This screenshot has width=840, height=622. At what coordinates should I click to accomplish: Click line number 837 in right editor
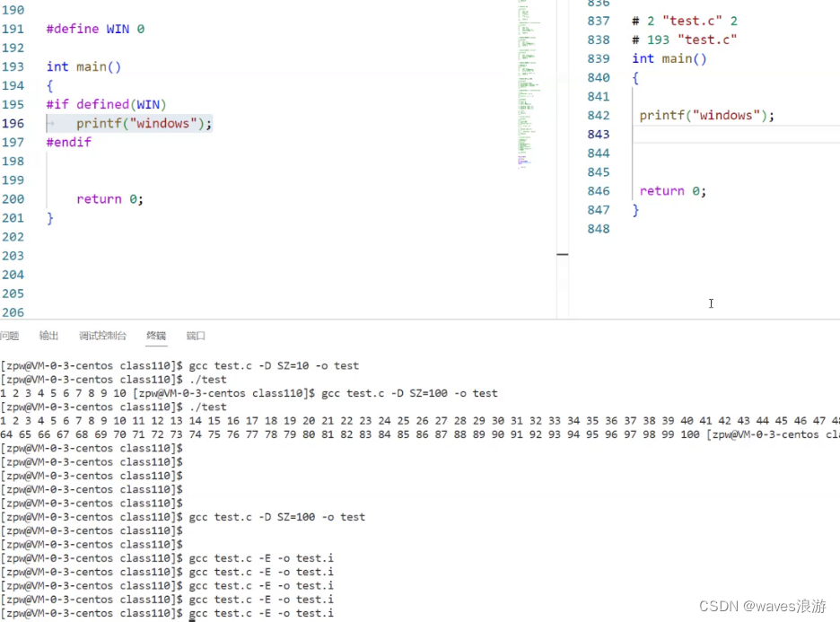(599, 22)
